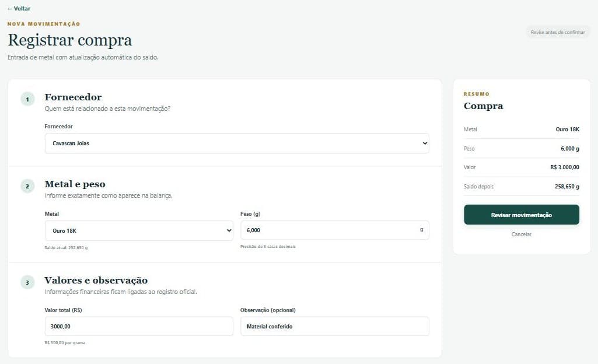Click the 'Precisão de 3 casas decimais' hint
This screenshot has height=364, width=598.
click(268, 247)
